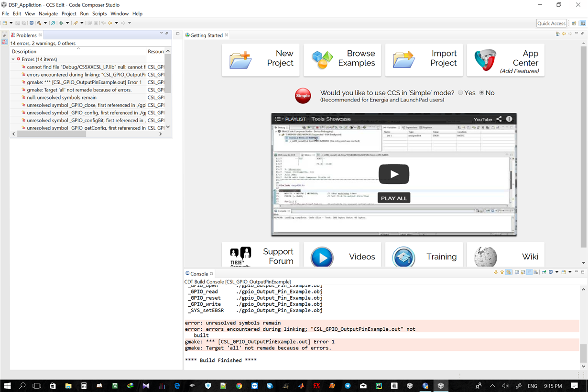This screenshot has width=588, height=392.
Task: Open Import Project tile
Action: [424, 60]
